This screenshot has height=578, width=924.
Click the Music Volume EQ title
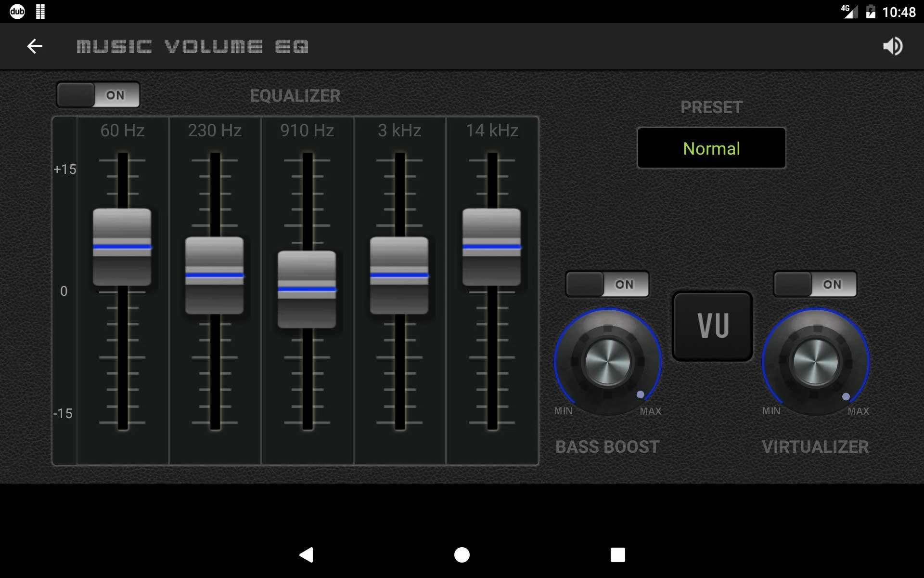point(192,47)
